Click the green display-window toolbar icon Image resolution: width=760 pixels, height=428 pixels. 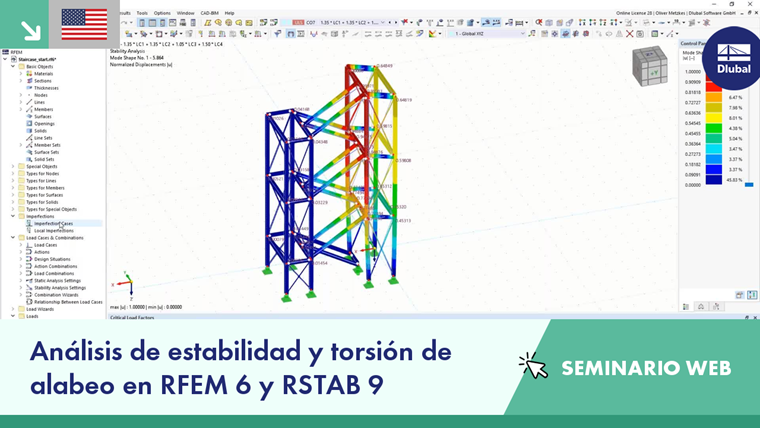(x=655, y=33)
